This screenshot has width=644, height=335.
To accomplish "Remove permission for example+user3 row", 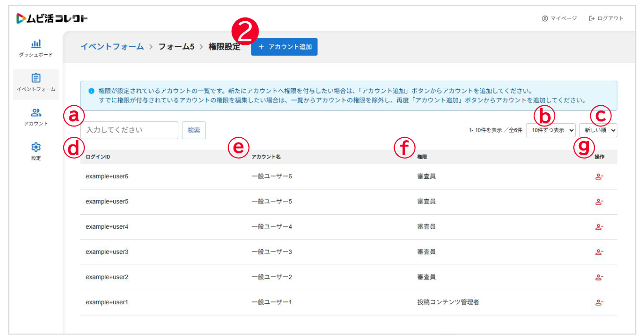I will click(599, 252).
